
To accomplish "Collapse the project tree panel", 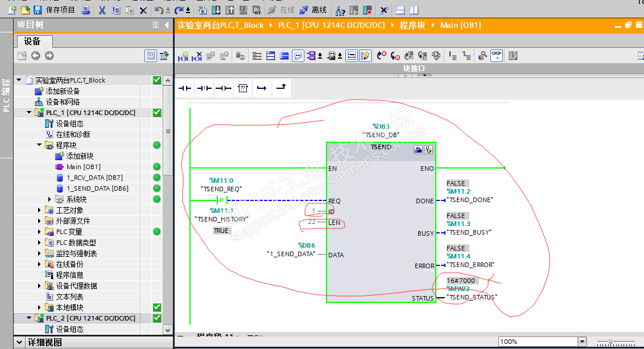I will coord(167,25).
